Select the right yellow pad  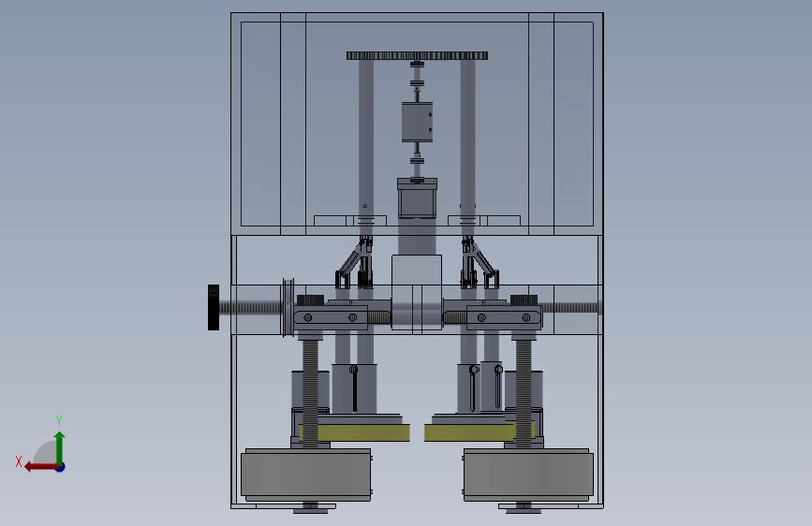479,431
